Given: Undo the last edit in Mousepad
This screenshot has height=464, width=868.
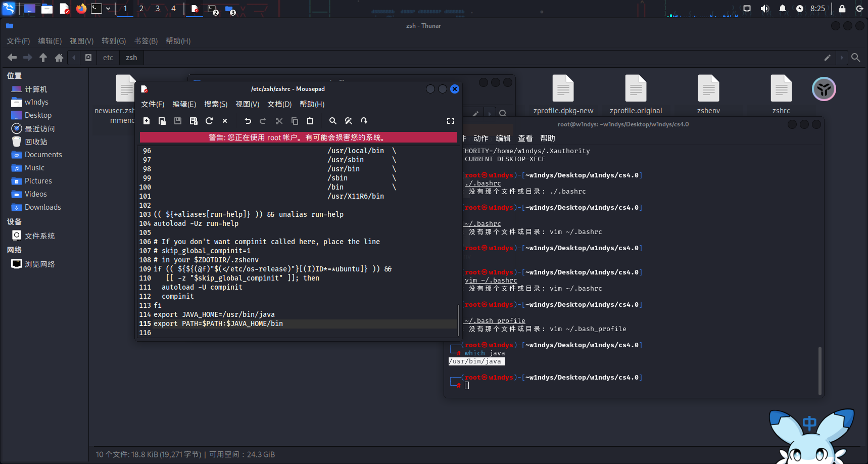Looking at the screenshot, I should pyautogui.click(x=248, y=121).
